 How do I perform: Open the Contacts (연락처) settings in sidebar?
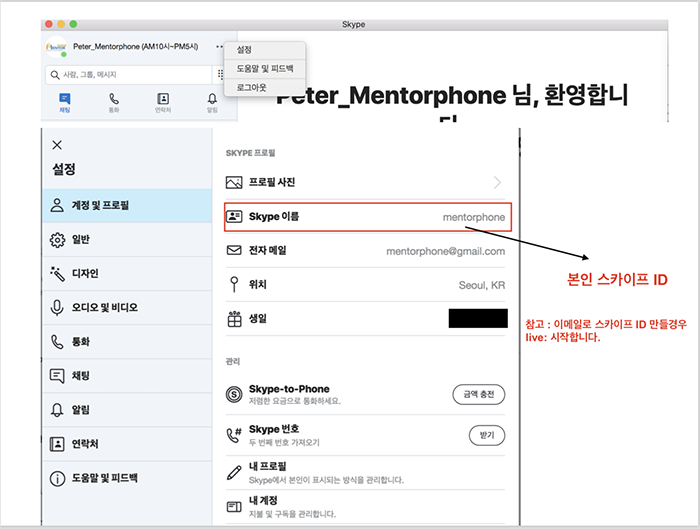tap(127, 444)
